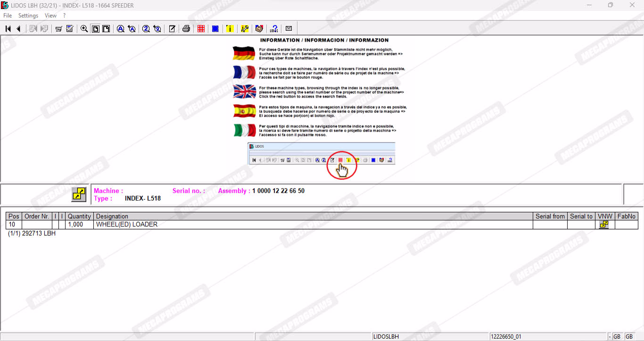Select the second page layout icon
The image size is (644, 341).
pyautogui.click(x=107, y=29)
